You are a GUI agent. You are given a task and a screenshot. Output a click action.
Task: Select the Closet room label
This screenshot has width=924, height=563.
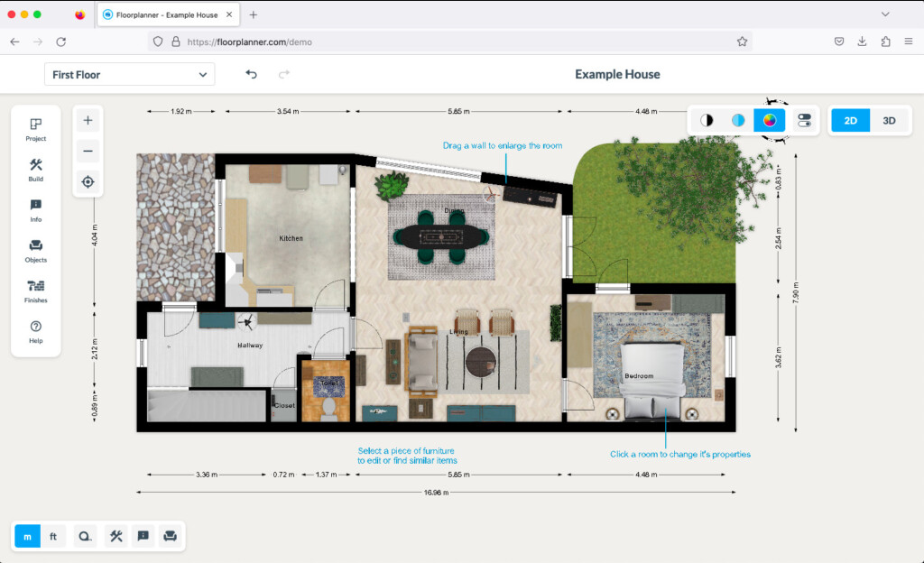pos(284,405)
